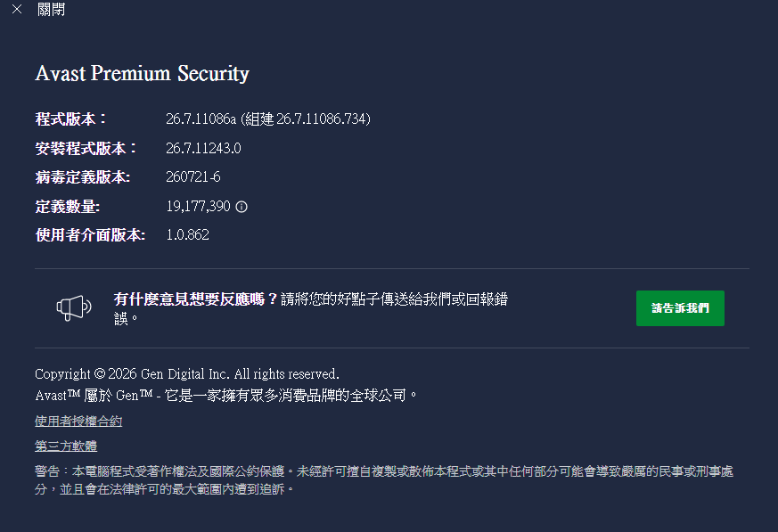Open the 第三方軟體 link
The image size is (778, 532).
coord(66,446)
